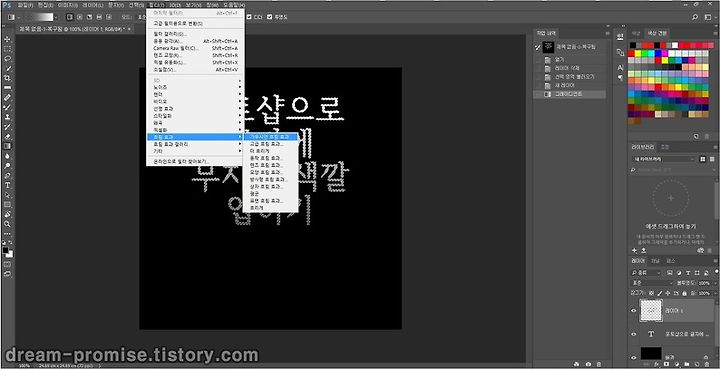Viewport: 720px width, 369px height.
Task: Choose radial gradient type in options bar
Action: [x=79, y=17]
